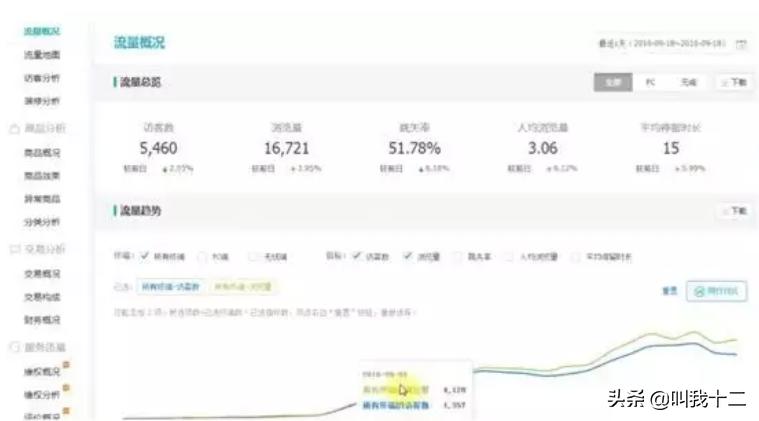Click the 人均浏览量 value 3.06
This screenshot has width=759, height=421.
pyautogui.click(x=543, y=148)
